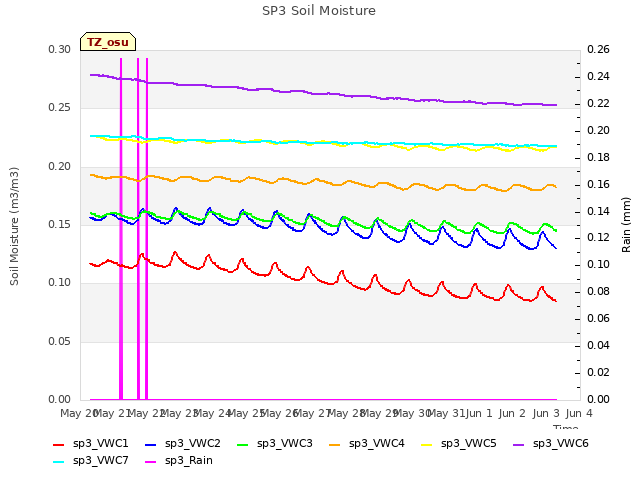Select the sp3_VWC3 legend label

click(284, 444)
